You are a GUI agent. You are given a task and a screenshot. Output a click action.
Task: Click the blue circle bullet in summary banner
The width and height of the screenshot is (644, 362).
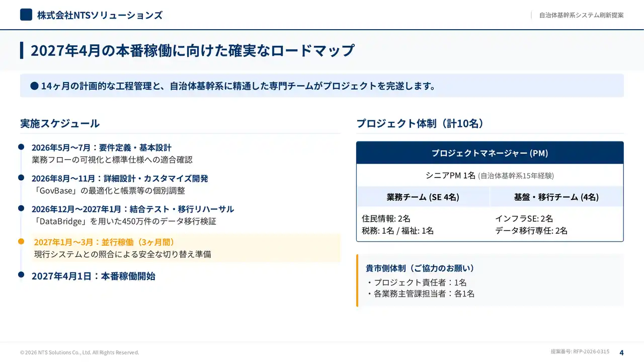point(35,86)
